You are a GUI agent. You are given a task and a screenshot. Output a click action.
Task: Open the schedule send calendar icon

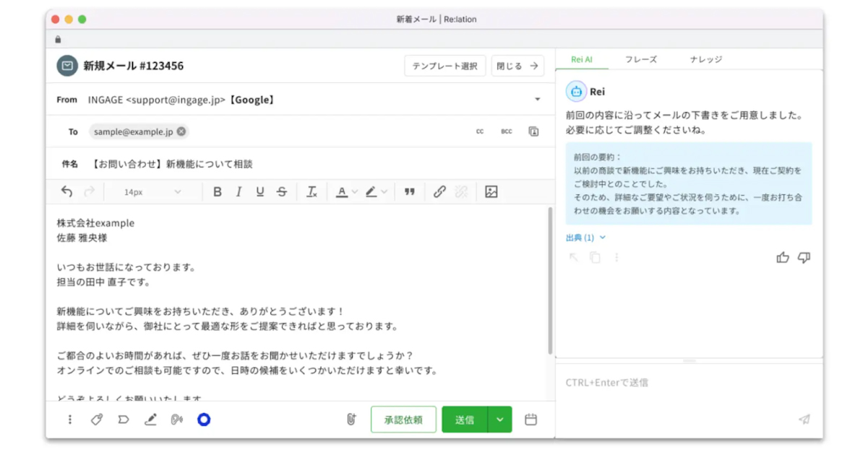[530, 419]
